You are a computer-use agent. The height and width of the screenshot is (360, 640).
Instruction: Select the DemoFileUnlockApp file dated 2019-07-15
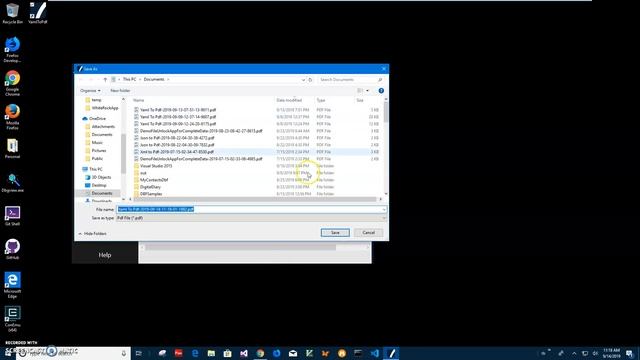tap(201, 159)
